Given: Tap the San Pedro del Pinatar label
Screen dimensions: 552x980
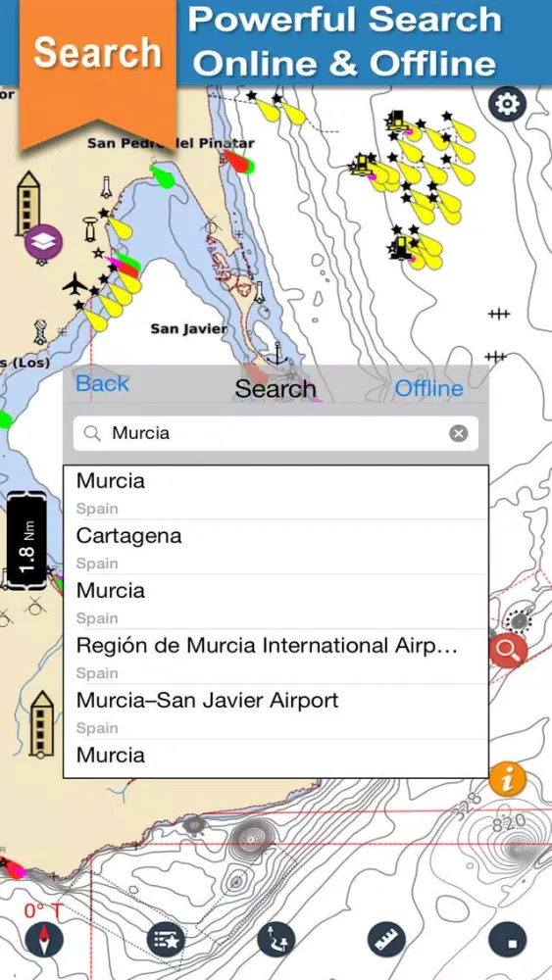Looking at the screenshot, I should (x=171, y=143).
